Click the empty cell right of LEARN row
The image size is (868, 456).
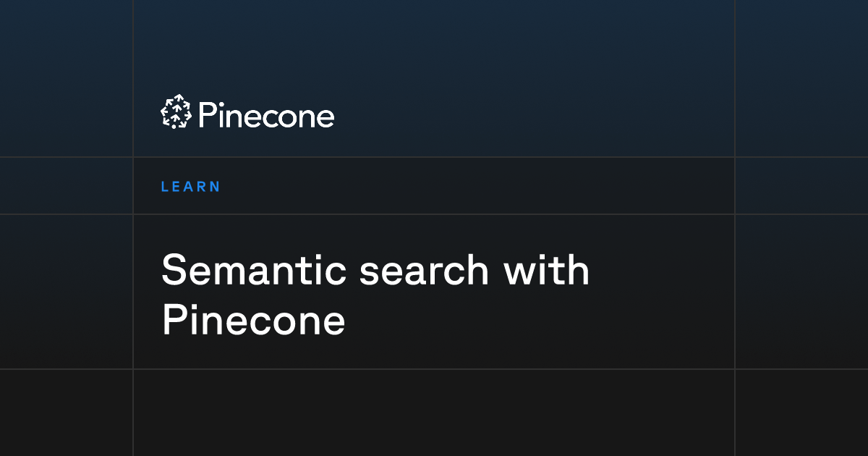pos(801,186)
